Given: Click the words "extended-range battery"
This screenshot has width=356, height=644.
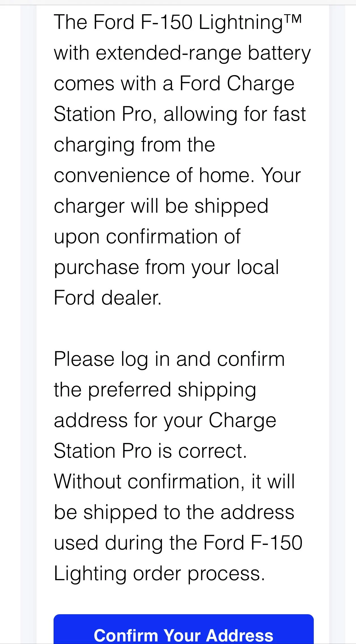Looking at the screenshot, I should click(x=203, y=53).
